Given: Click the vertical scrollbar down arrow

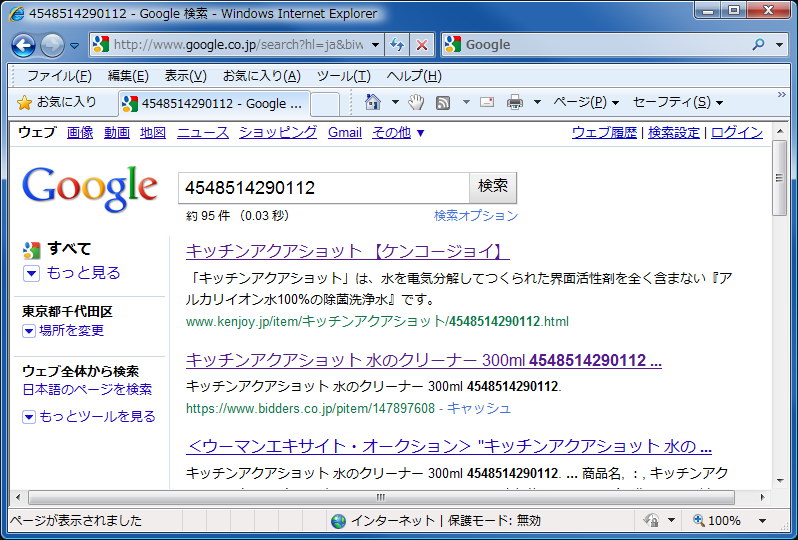Looking at the screenshot, I should click(780, 480).
